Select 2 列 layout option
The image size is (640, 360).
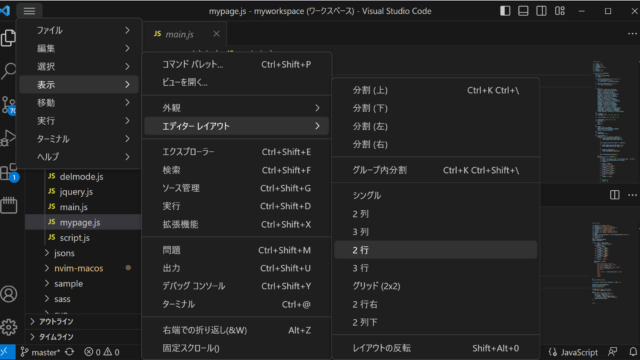point(436,213)
